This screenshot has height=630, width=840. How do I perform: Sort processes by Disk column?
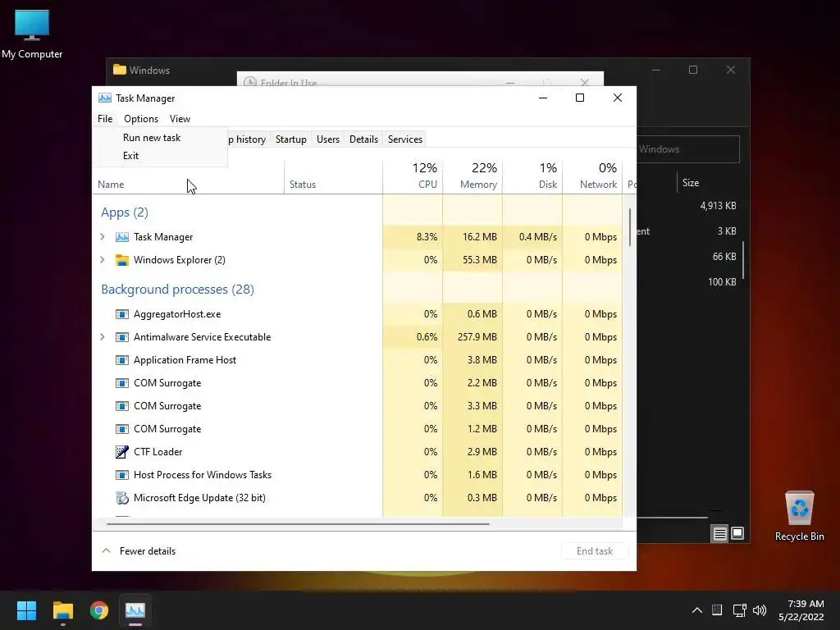pyautogui.click(x=532, y=176)
